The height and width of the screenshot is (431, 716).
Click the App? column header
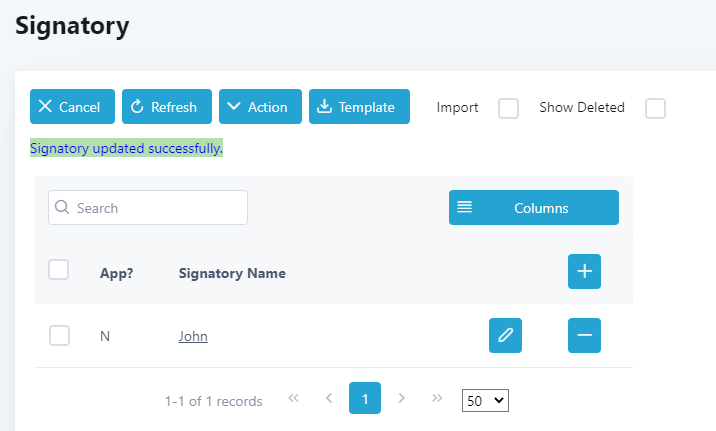click(116, 273)
